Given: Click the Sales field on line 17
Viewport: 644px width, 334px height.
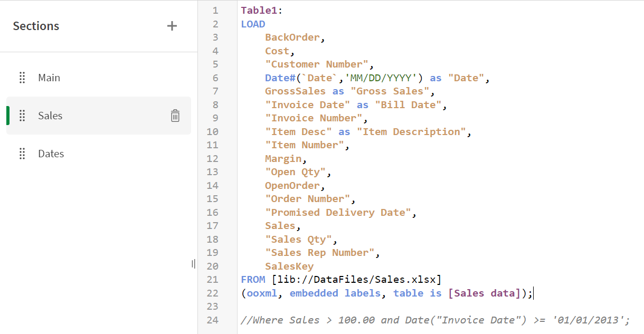Looking at the screenshot, I should coord(280,226).
